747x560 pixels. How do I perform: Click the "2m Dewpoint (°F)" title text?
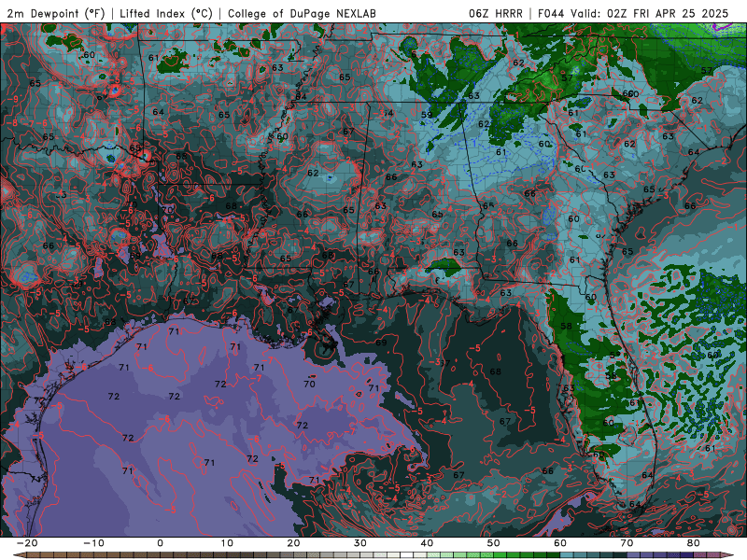click(56, 13)
